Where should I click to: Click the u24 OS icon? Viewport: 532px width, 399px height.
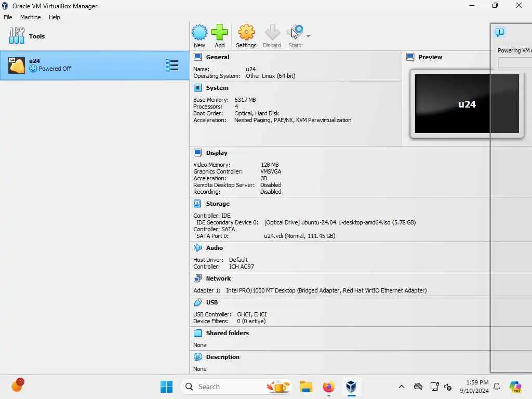tap(16, 65)
